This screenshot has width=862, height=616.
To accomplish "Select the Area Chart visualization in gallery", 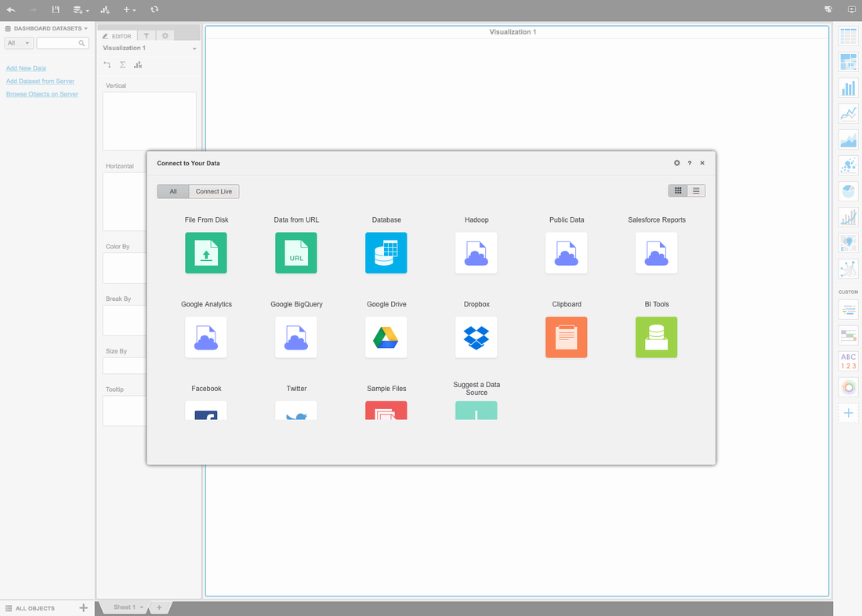I will [x=848, y=140].
